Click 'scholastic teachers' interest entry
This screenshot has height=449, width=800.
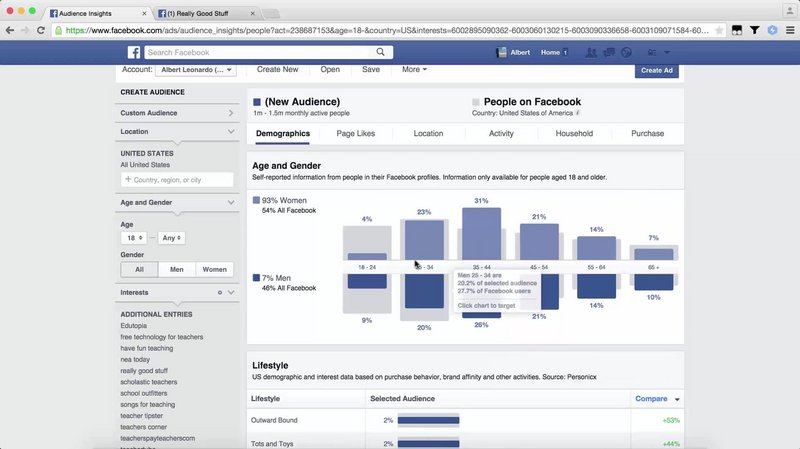point(149,382)
